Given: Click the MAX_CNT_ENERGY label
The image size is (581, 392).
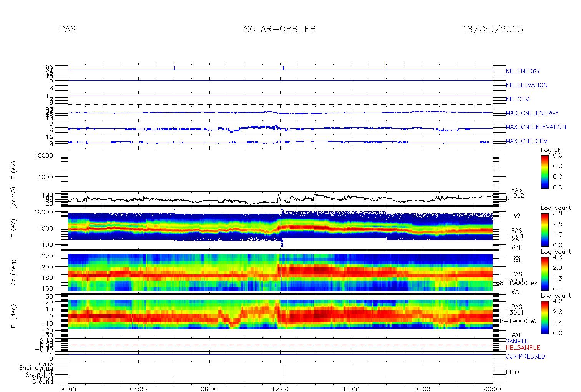Looking at the screenshot, I should point(532,113).
